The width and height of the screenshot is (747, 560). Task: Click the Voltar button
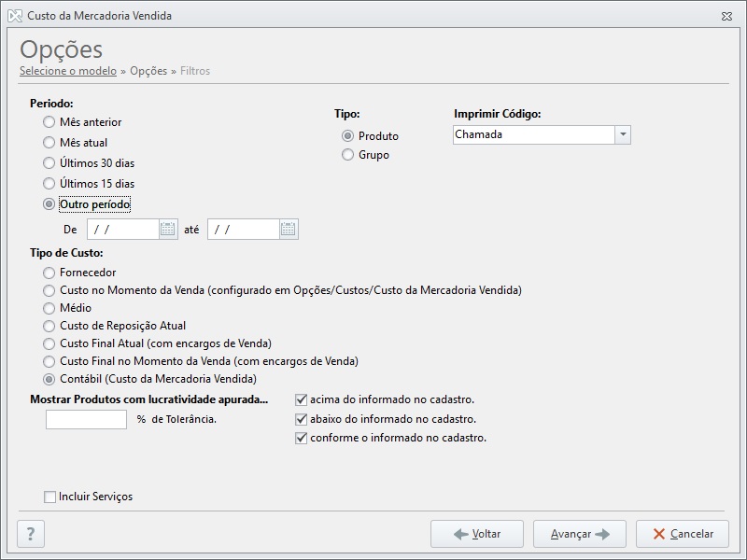(x=477, y=534)
